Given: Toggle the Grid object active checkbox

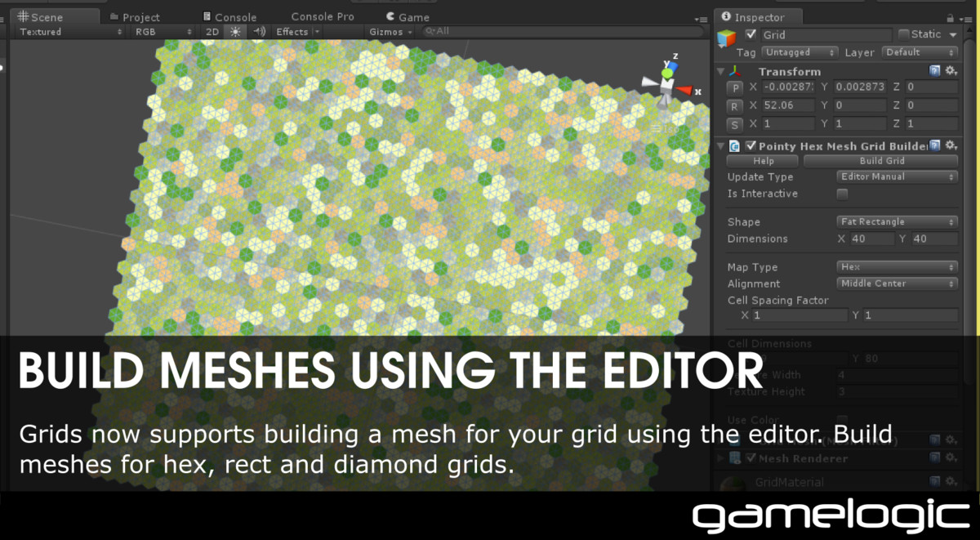Looking at the screenshot, I should (x=751, y=34).
